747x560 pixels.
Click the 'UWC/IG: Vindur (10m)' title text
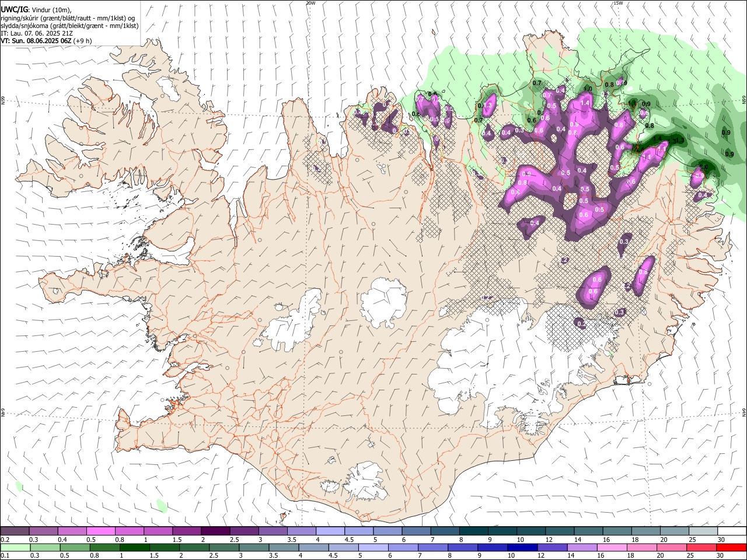coord(36,9)
